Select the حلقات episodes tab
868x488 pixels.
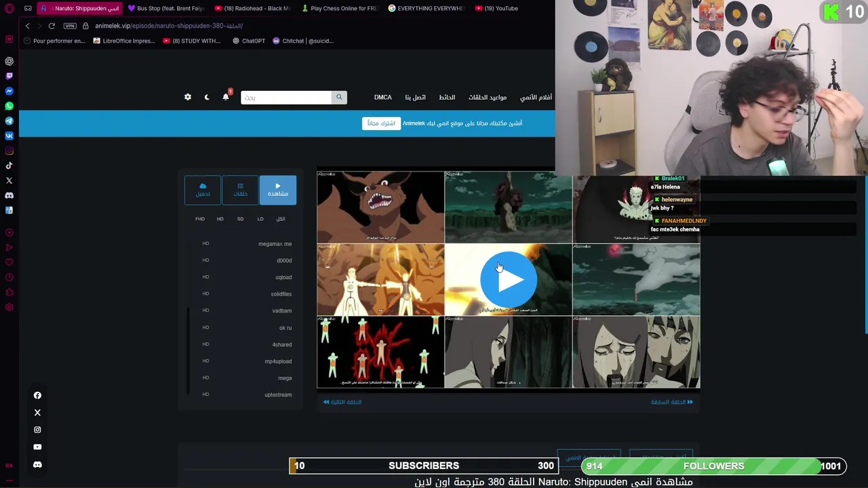click(x=240, y=190)
